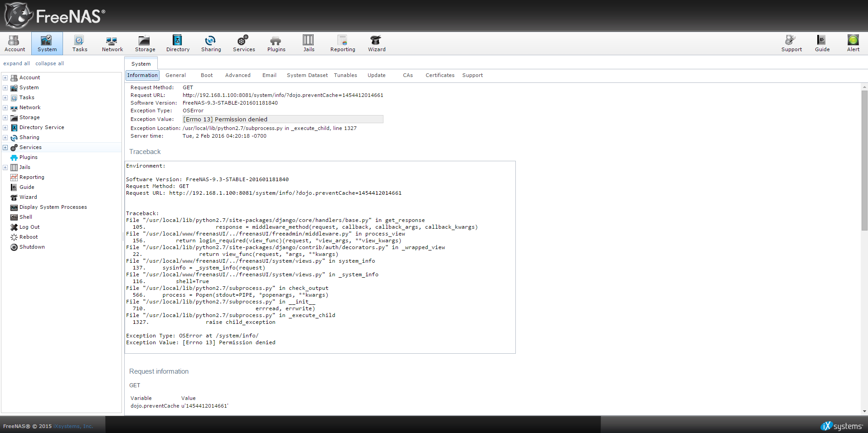Open the Network toolbar icon
Screen dimensions: 868x433
tap(112, 43)
